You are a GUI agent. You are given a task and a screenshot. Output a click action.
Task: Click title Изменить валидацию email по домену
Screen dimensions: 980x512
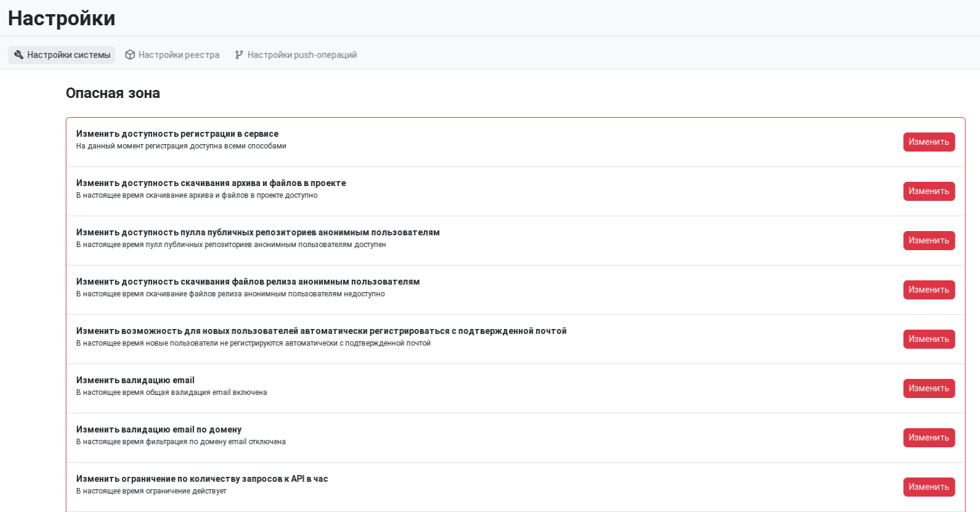point(159,429)
